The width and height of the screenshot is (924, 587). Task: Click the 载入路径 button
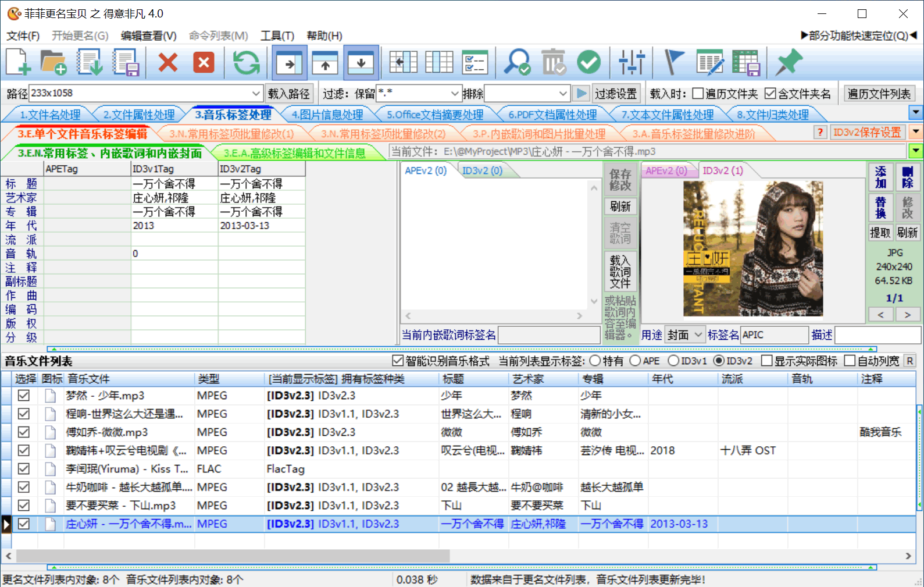coord(289,94)
